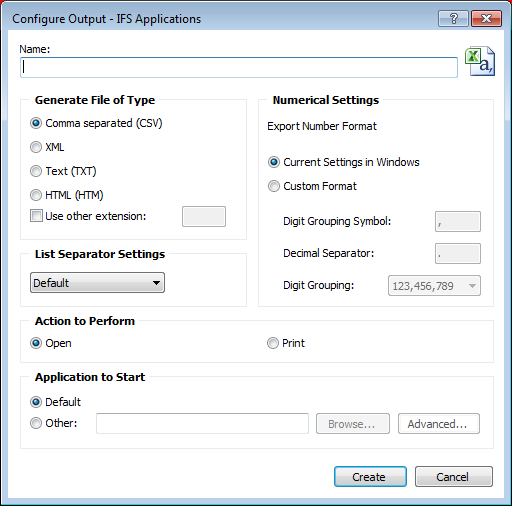
Task: Click the Browse... button
Action: [x=353, y=424]
